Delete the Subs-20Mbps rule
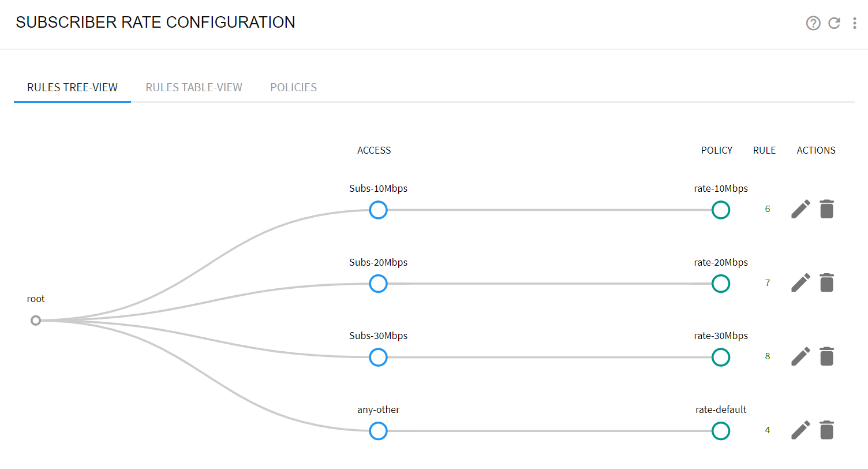This screenshot has height=469, width=868. [x=827, y=283]
